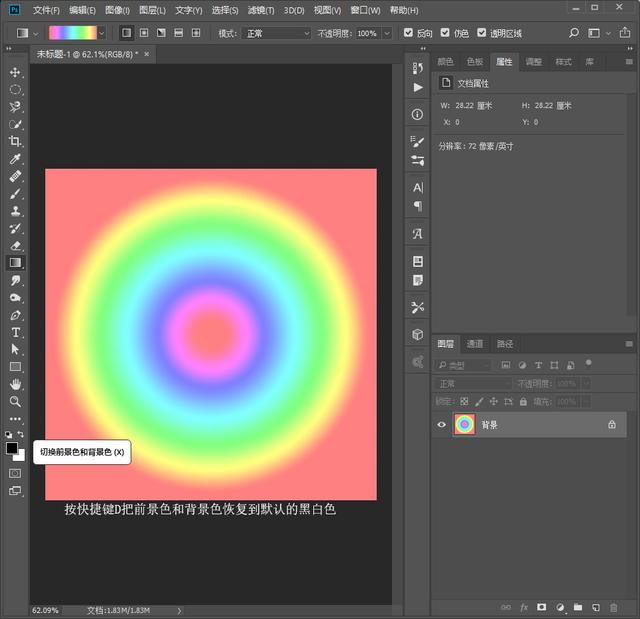Select the Crop tool
The image size is (640, 619).
tap(15, 141)
